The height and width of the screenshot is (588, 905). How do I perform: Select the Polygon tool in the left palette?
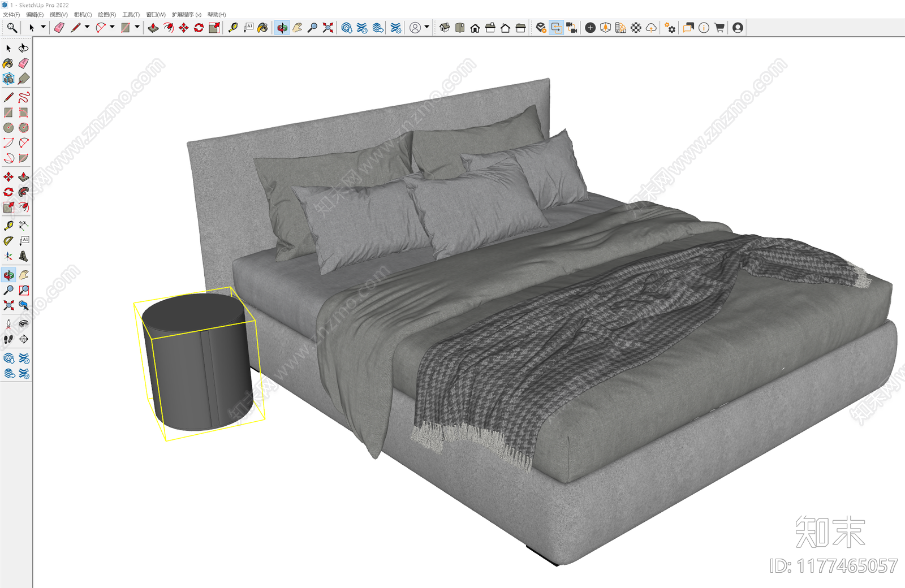[23, 128]
